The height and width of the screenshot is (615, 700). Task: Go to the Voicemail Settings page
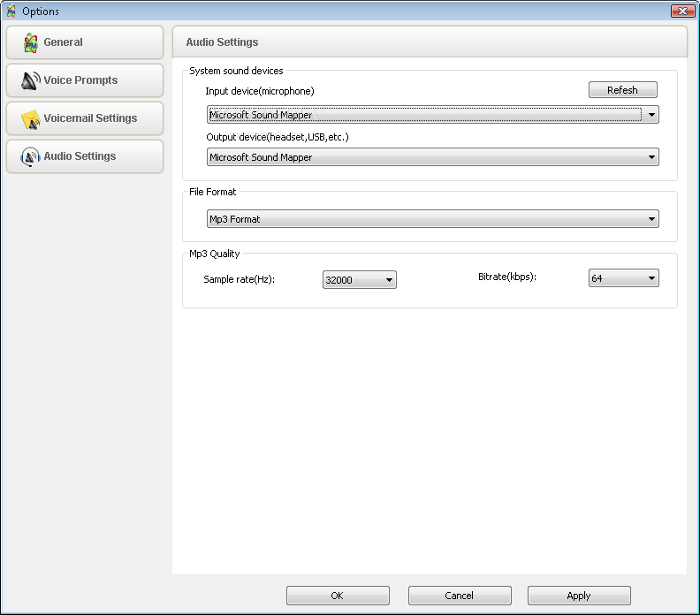click(85, 118)
